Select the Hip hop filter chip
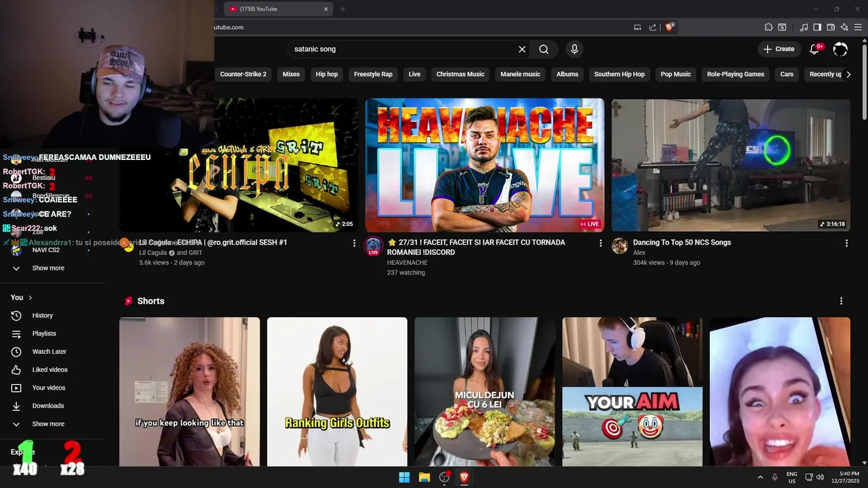 (327, 75)
